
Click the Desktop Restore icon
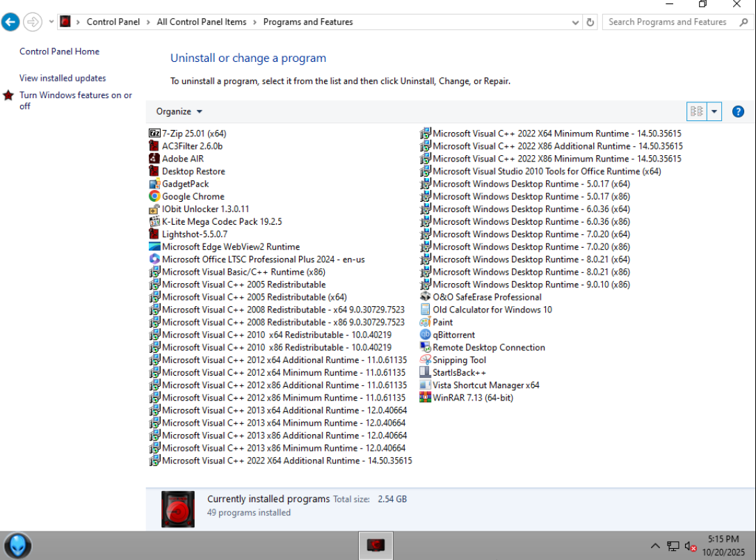click(x=154, y=170)
